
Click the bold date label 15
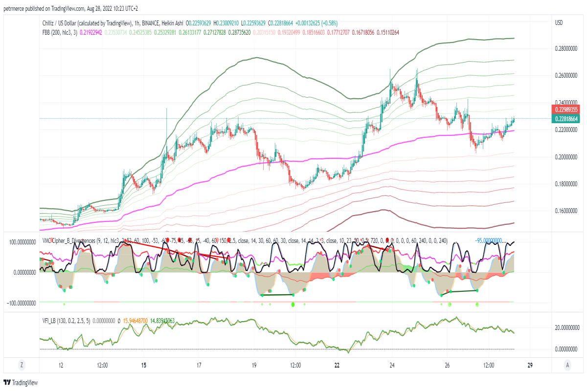pyautogui.click(x=144, y=365)
